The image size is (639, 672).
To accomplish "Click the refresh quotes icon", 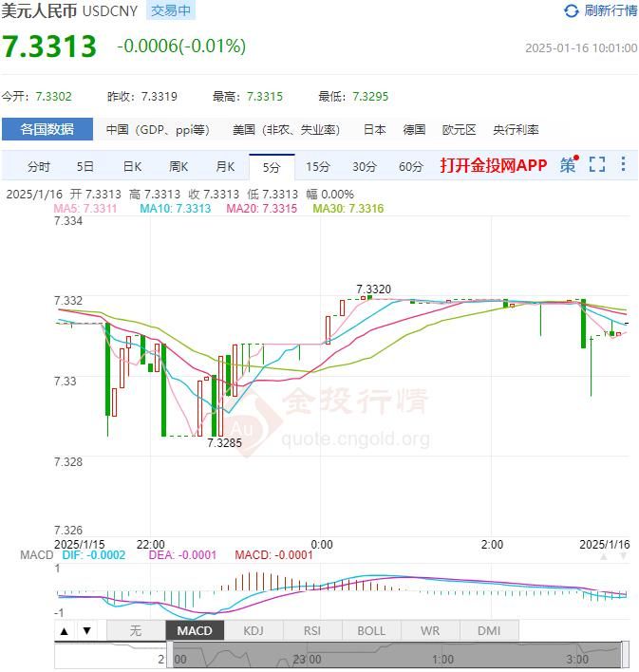I will pos(571,11).
